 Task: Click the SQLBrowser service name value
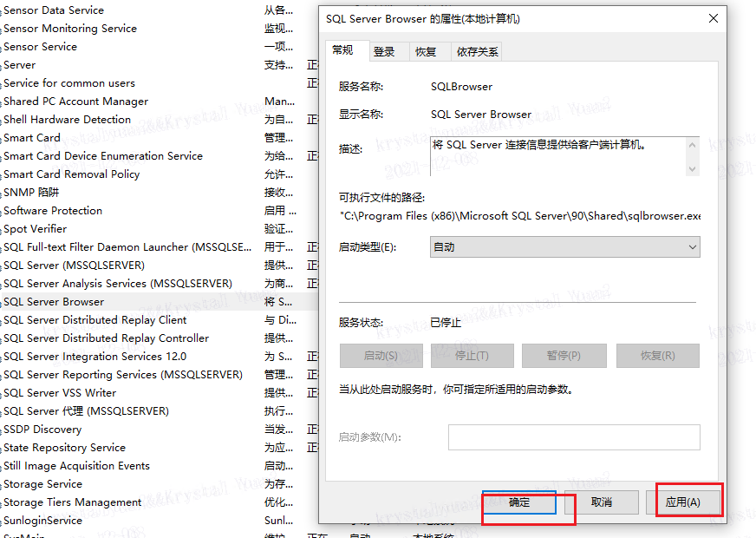tap(461, 87)
